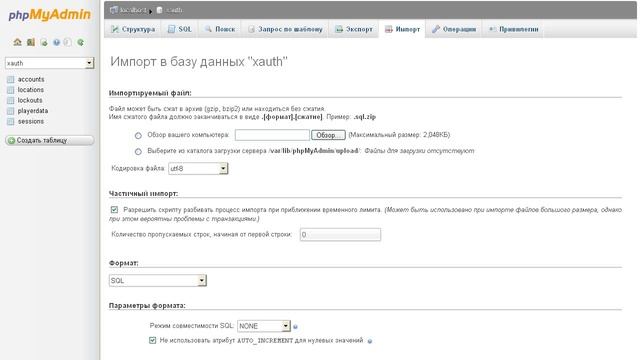This screenshot has height=360, width=640.
Task: Open the accounts table link
Action: pyautogui.click(x=31, y=79)
